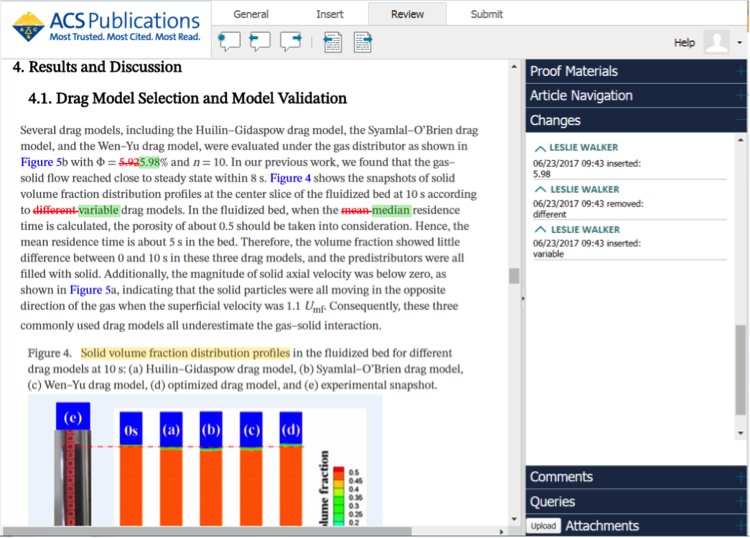Screen dimensions: 750x538
Task: Click the document scroll up arrow
Action: point(514,66)
